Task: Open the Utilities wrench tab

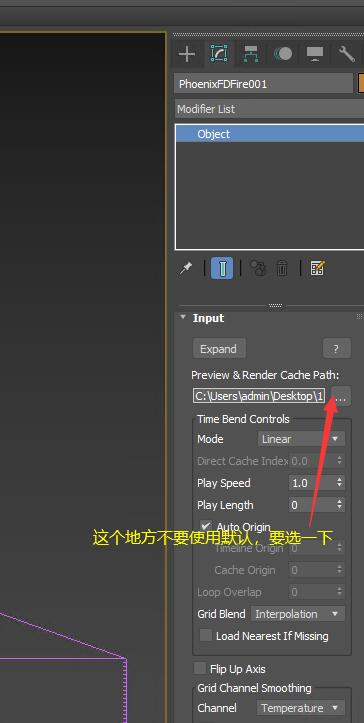Action: (346, 54)
